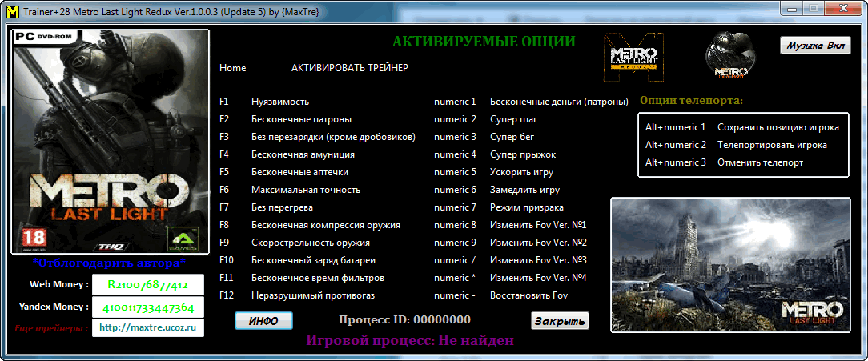This screenshot has height=361, width=868.
Task: Select the option Супер прыжок
Action: point(523,154)
